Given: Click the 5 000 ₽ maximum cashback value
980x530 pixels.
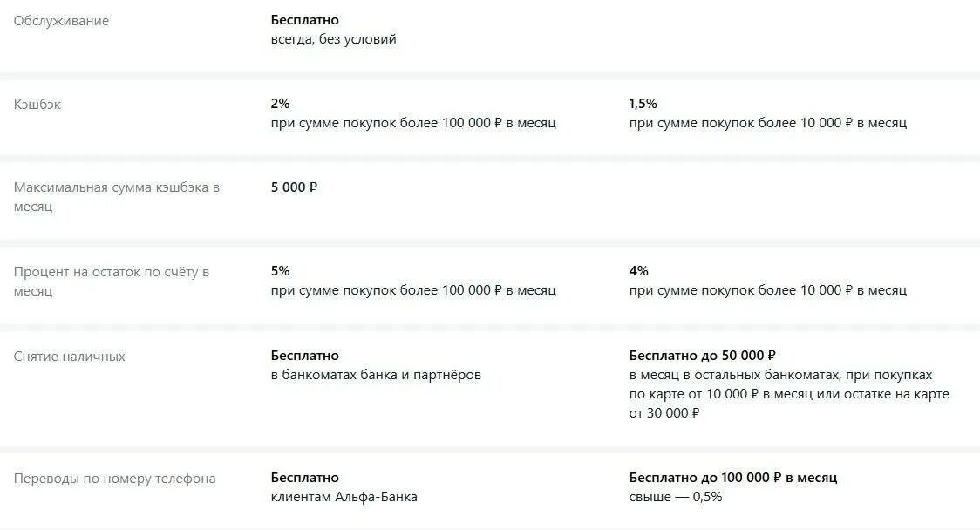Looking at the screenshot, I should [x=294, y=187].
